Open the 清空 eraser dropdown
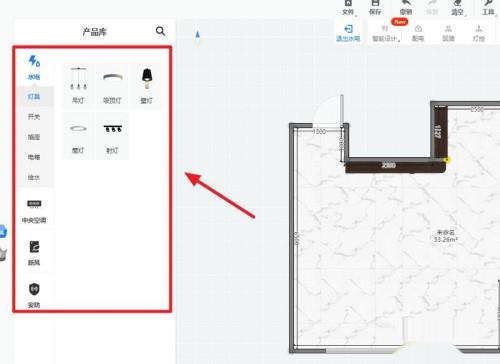Viewport: 500px width, 364px height. click(458, 8)
